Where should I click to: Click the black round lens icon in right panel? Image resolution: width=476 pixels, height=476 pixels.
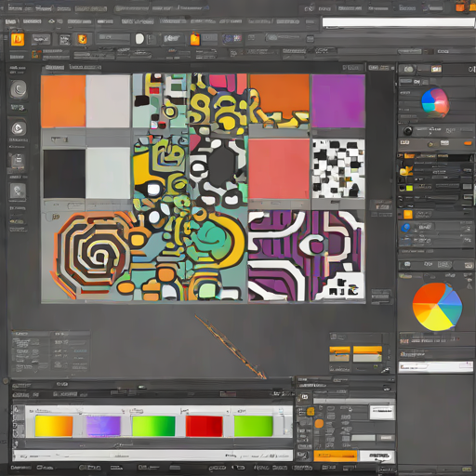pos(408,131)
